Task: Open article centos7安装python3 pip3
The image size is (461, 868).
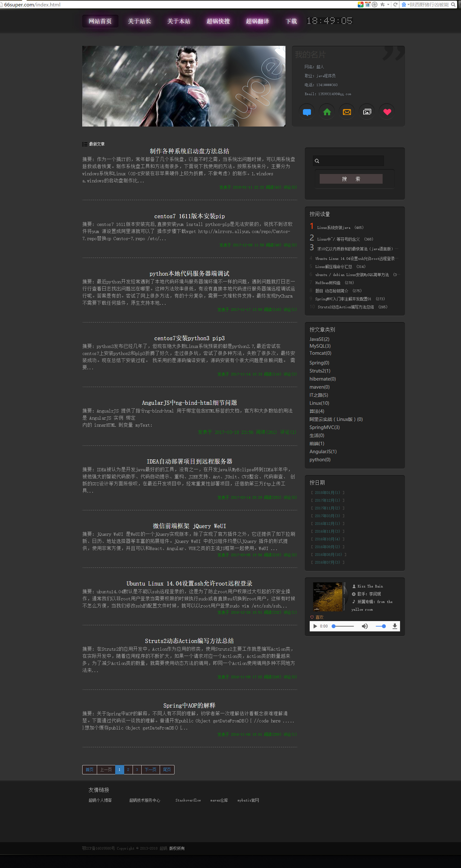Action: click(189, 338)
